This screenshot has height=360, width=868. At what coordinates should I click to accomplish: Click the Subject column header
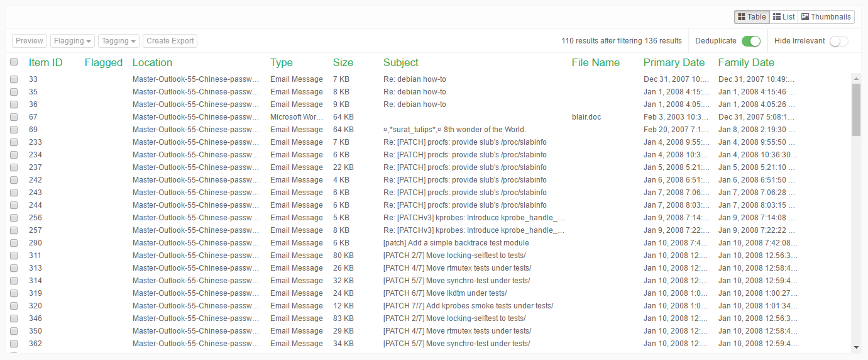pos(400,62)
